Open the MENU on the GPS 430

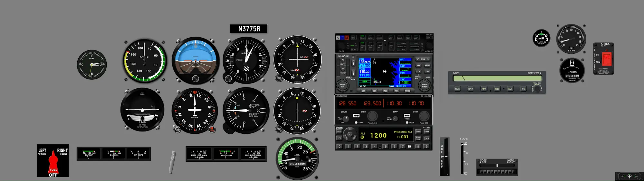(x=427, y=65)
